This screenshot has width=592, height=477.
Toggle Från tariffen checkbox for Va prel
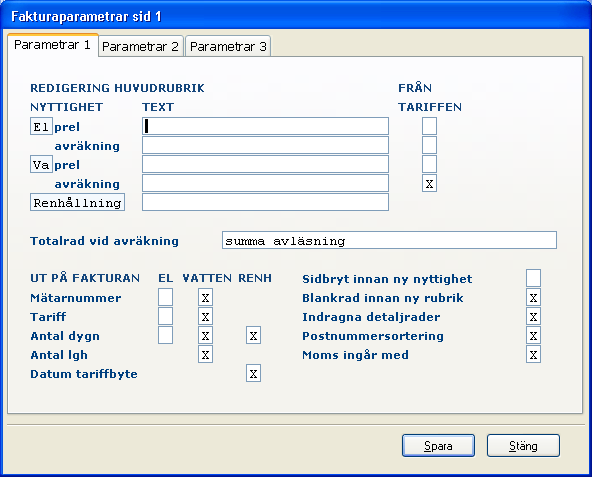[429, 164]
